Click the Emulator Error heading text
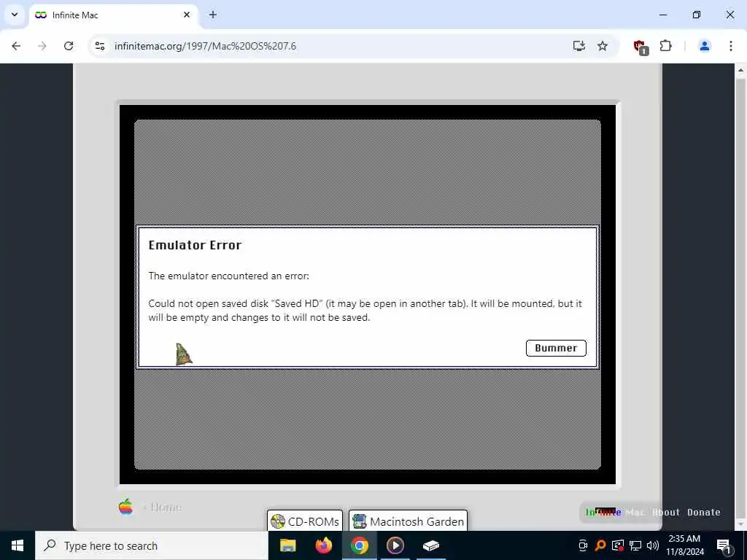 pos(195,245)
